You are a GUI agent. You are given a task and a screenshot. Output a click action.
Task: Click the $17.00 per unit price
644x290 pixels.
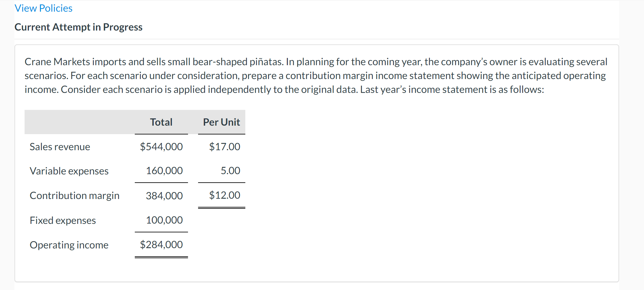coord(225,147)
